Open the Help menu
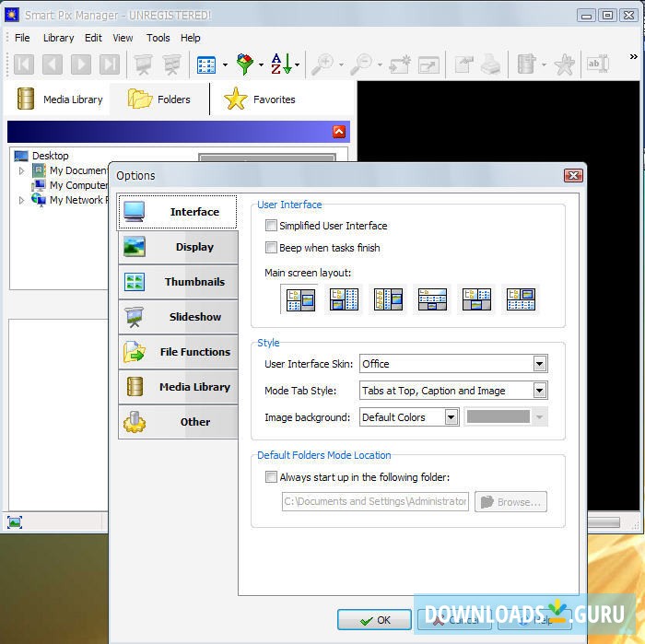Viewport: 645px width, 644px height. [x=190, y=38]
